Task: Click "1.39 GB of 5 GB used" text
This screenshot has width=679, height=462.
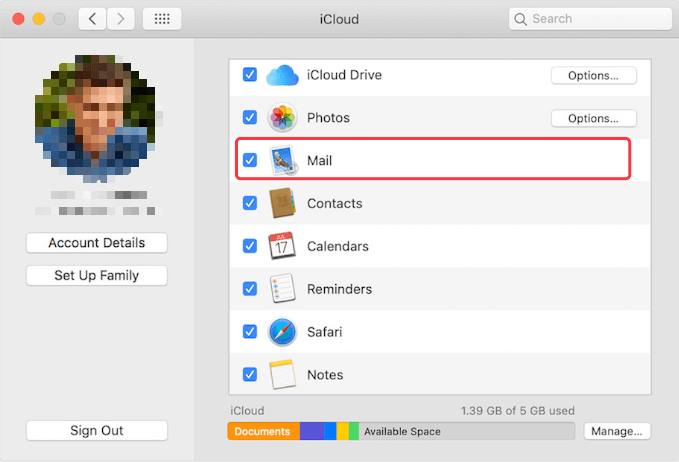Action: click(x=517, y=410)
